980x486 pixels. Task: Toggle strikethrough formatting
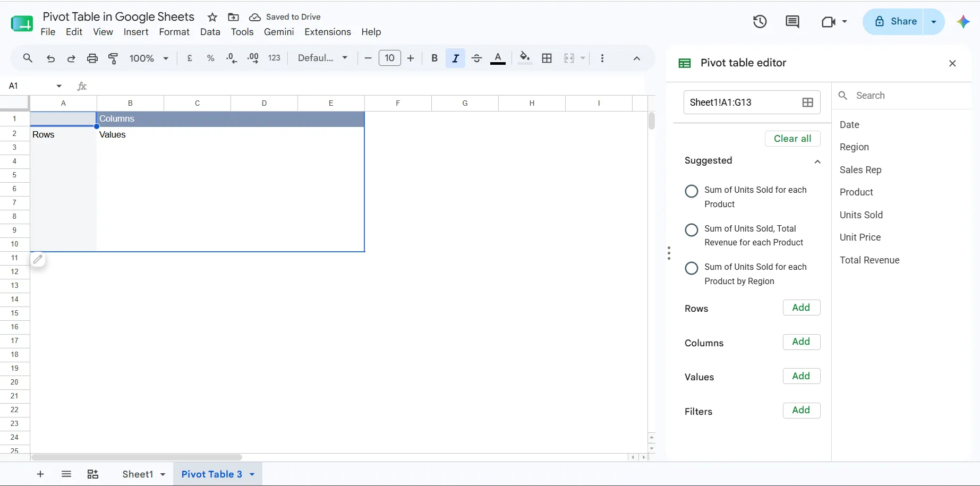click(476, 58)
